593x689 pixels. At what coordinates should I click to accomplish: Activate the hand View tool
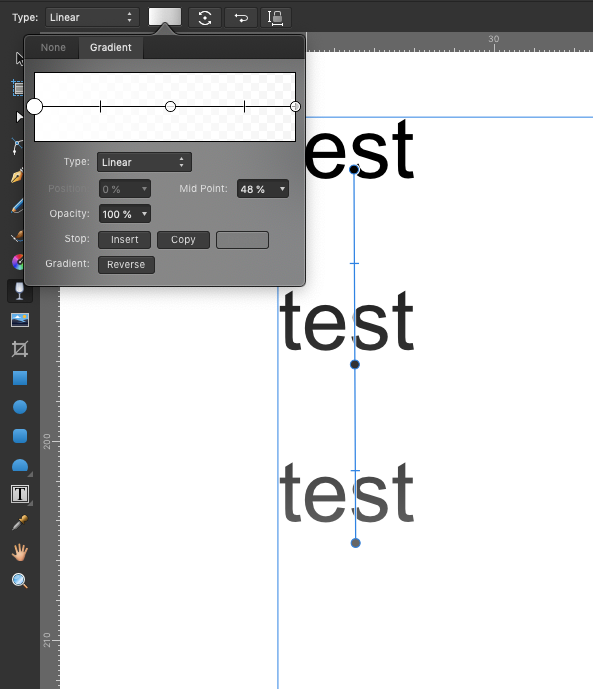[20, 552]
